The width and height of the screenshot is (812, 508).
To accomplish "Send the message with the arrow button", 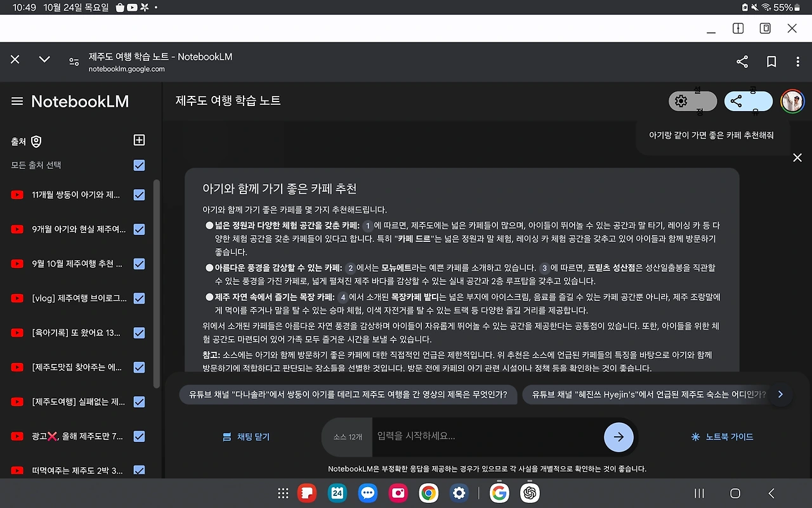I will (619, 437).
